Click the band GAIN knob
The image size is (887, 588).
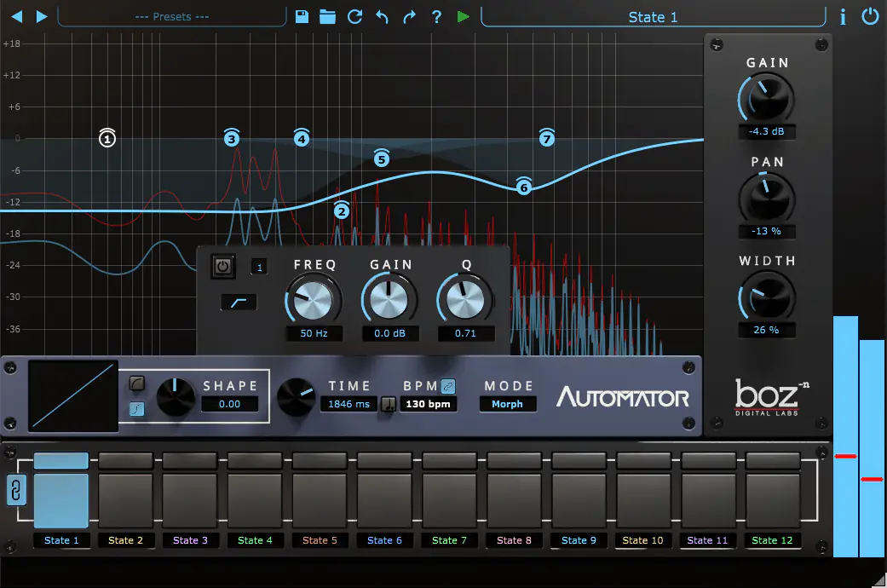[389, 299]
